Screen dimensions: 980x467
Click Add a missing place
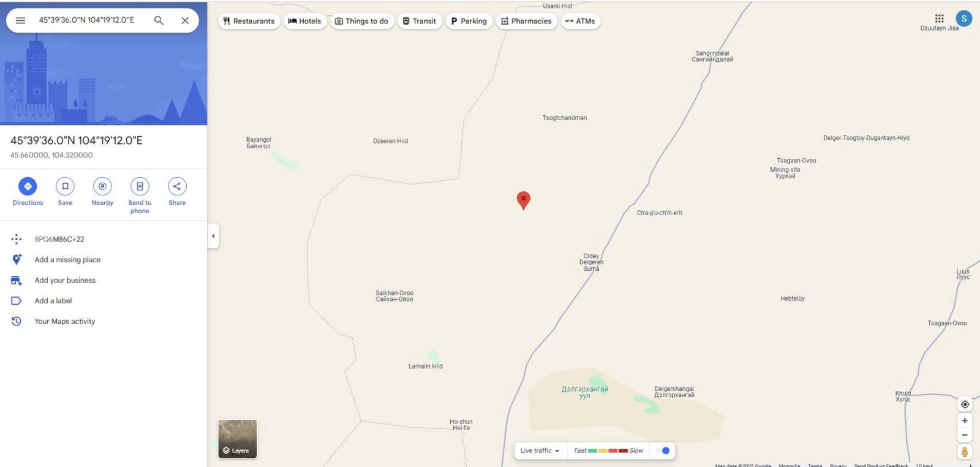click(x=67, y=260)
